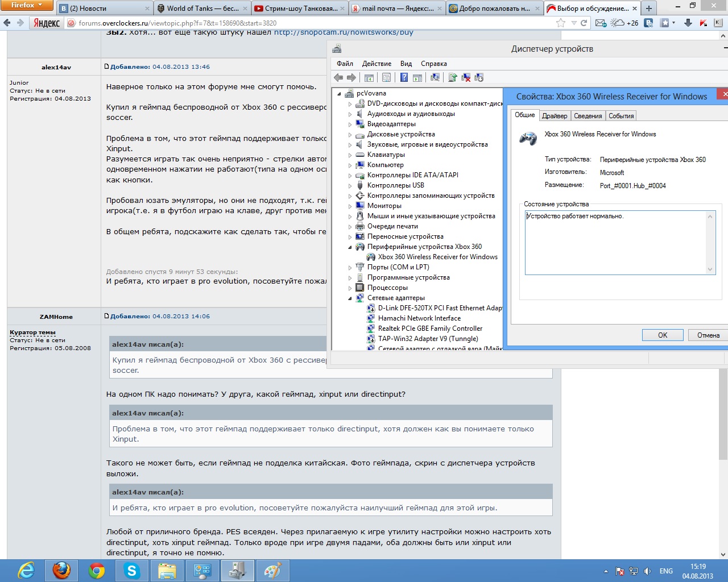Click the network icon in system tray
This screenshot has height=582, width=728.
pyautogui.click(x=633, y=571)
